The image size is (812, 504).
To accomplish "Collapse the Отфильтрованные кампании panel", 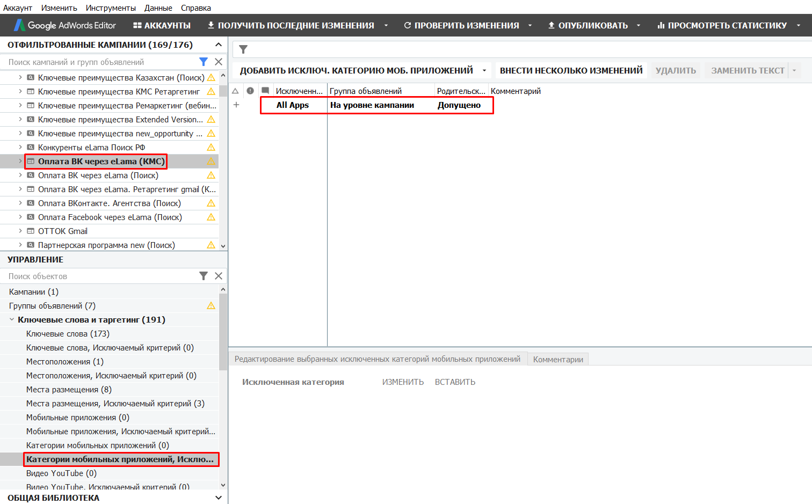I will (218, 45).
